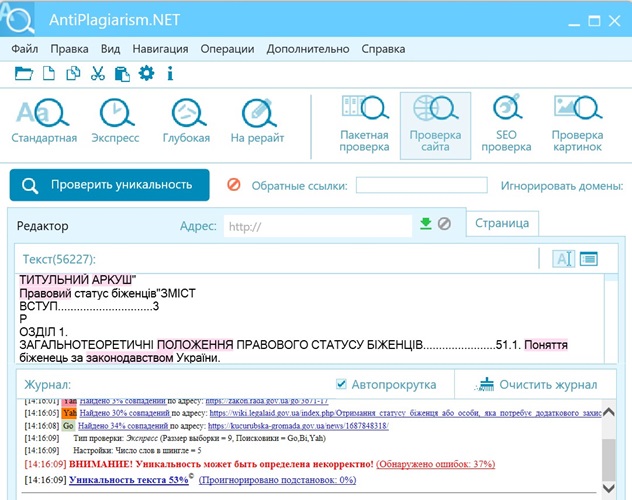Run the На рерайт check
Image resolution: width=632 pixels, height=500 pixels.
pyautogui.click(x=257, y=121)
